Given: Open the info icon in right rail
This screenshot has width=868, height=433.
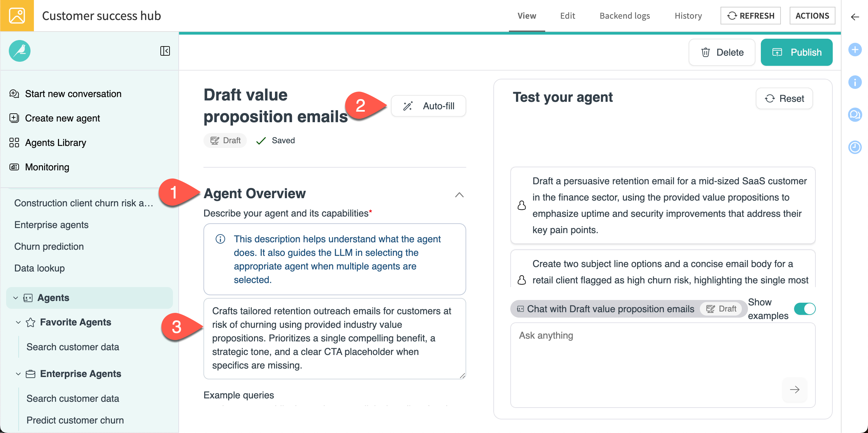Looking at the screenshot, I should [x=855, y=82].
